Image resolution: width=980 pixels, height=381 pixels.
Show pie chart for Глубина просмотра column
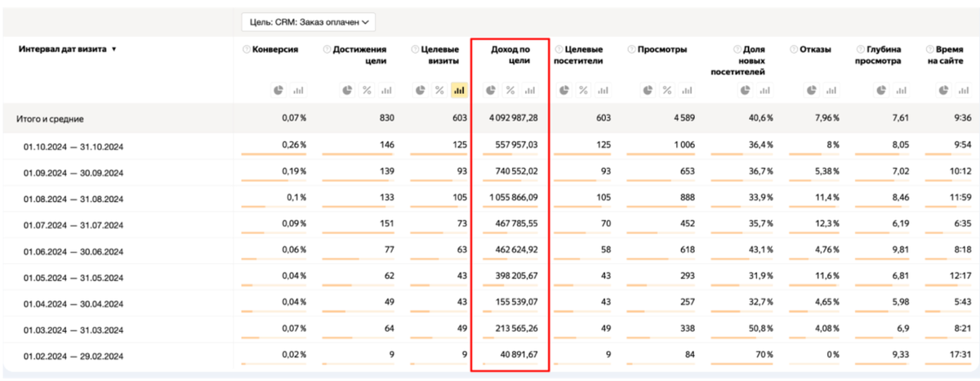(x=881, y=90)
